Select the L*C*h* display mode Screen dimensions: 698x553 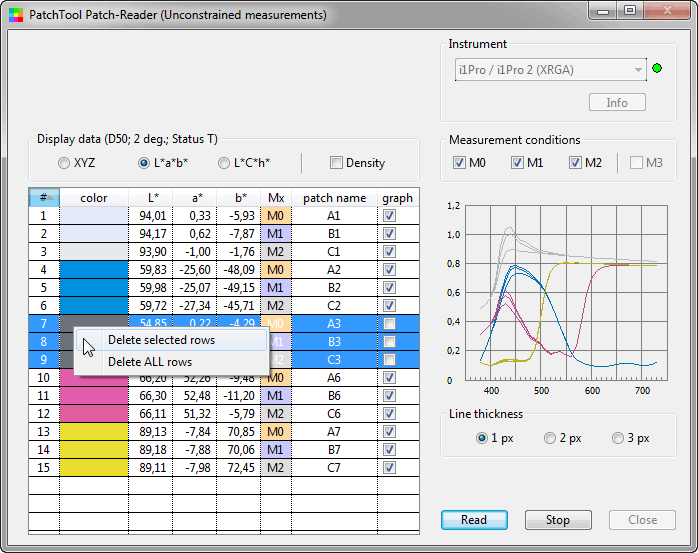click(x=224, y=163)
